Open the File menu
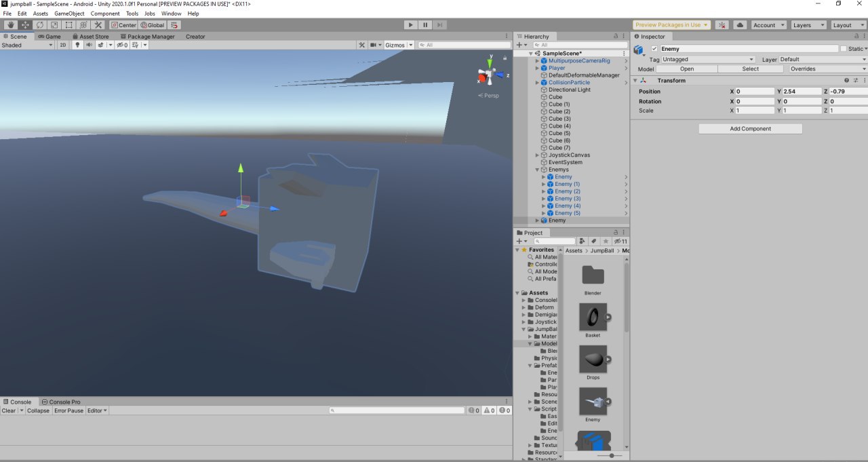Viewport: 868px width, 462px height. (7, 14)
